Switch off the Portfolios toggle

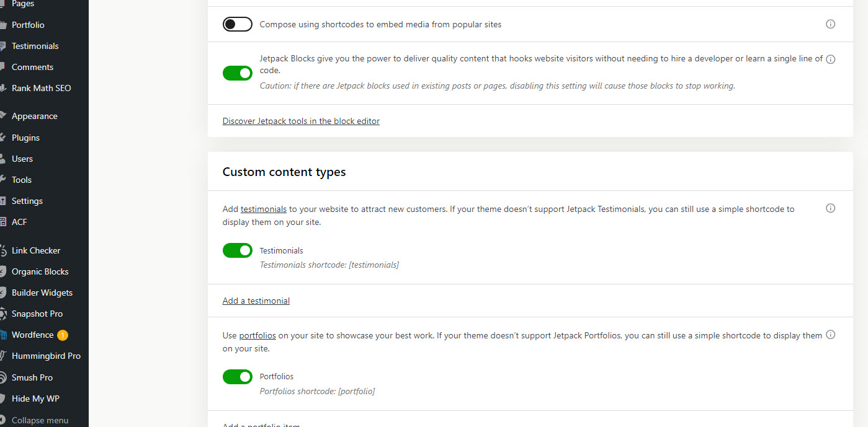(x=238, y=376)
